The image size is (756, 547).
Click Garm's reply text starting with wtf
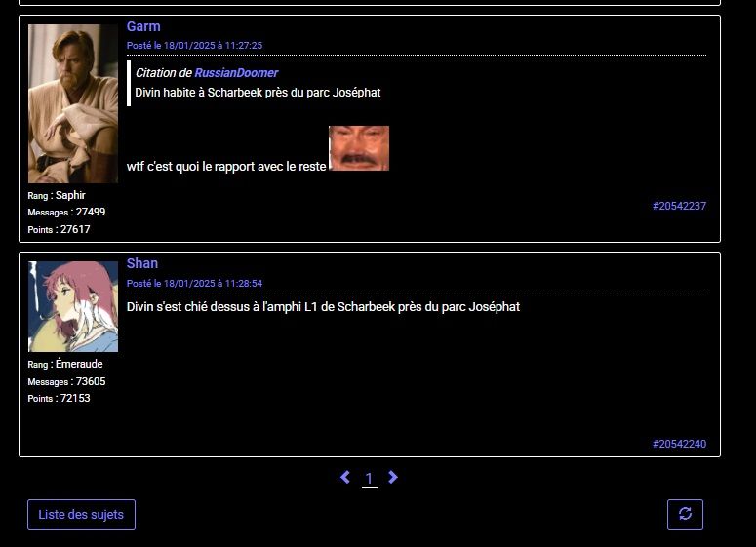coord(226,166)
